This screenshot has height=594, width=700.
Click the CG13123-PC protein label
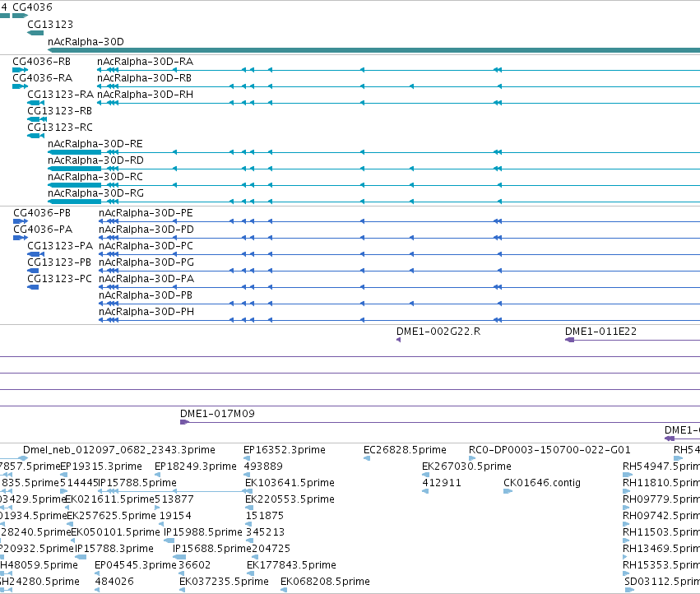59,279
